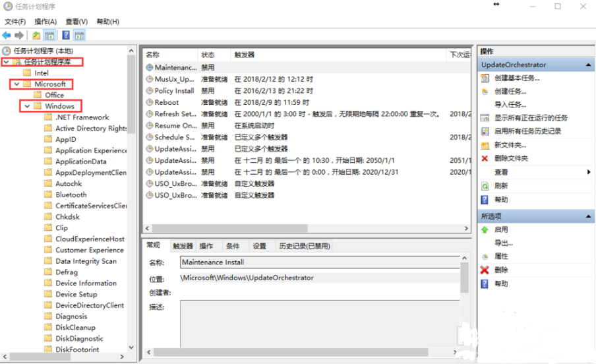Image resolution: width=596 pixels, height=364 pixels.
Task: Open the 操作(A) menu
Action: pyautogui.click(x=45, y=22)
